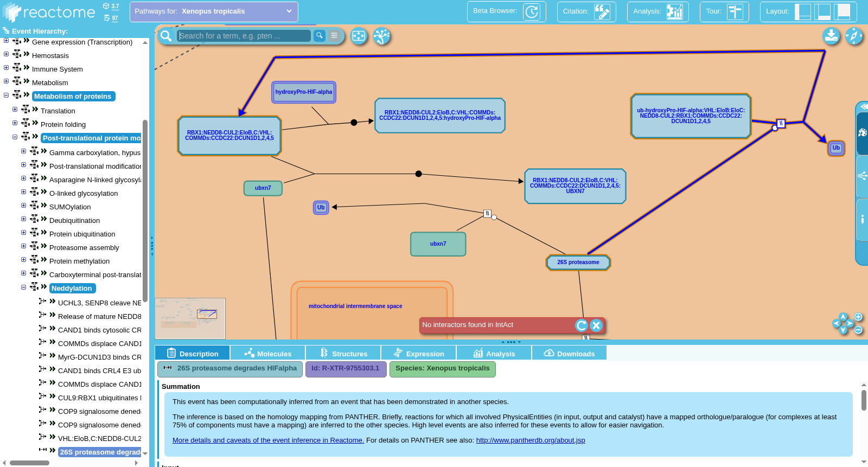Expand the Deubiquitination tree node

tap(23, 219)
